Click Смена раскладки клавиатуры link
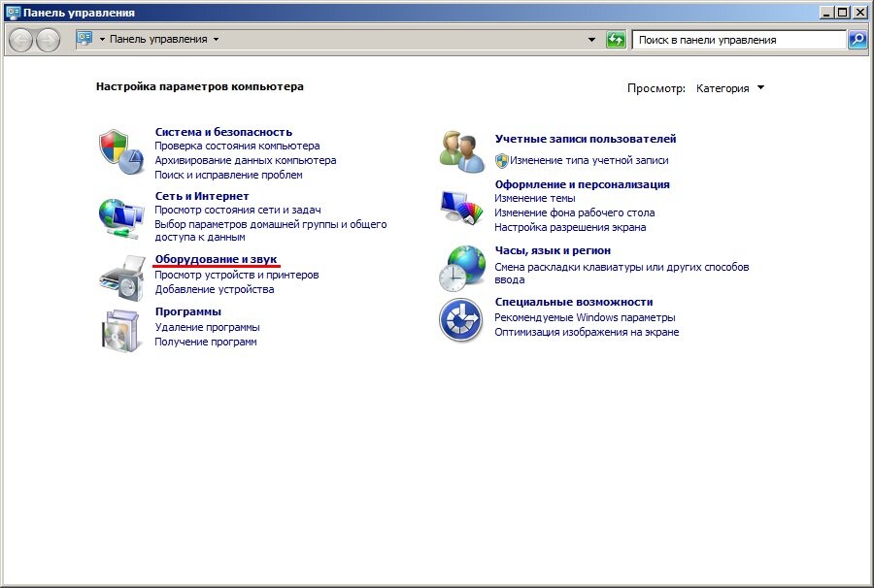This screenshot has height=588, width=874. (622, 274)
